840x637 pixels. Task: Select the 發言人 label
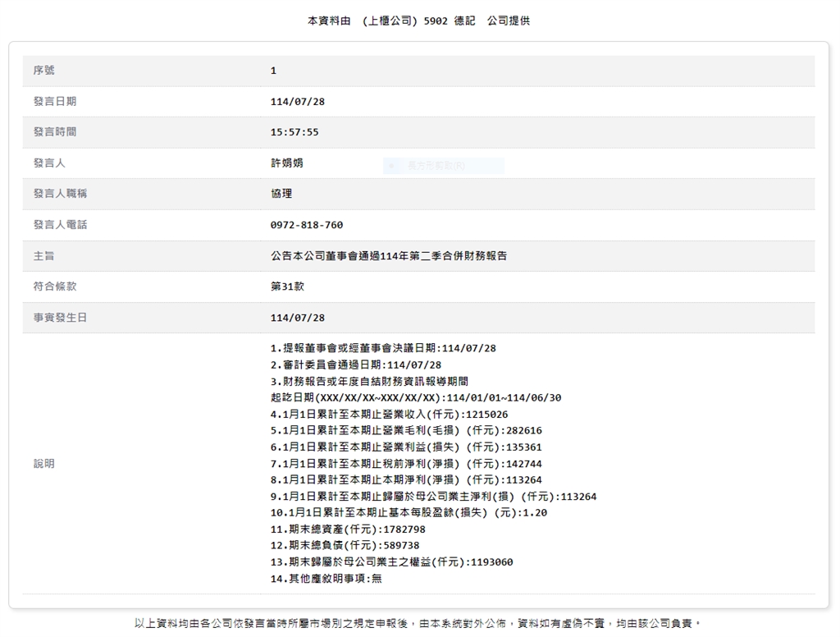pos(49,163)
